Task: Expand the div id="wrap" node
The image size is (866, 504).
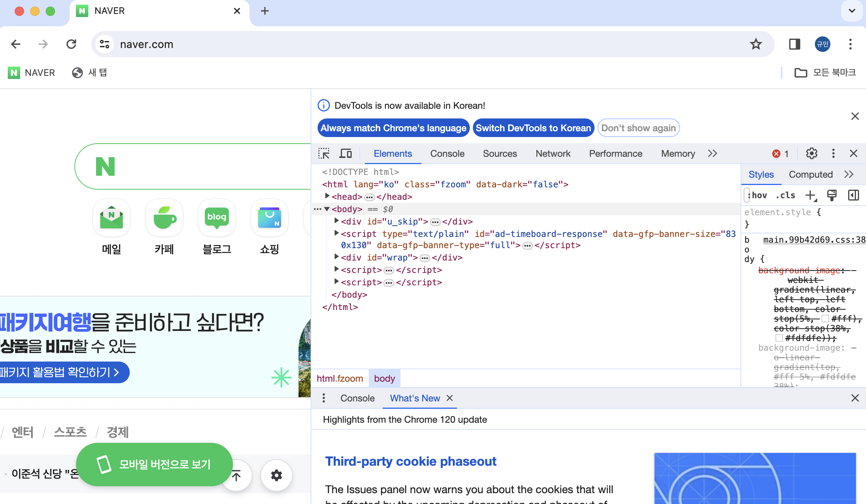Action: tap(337, 257)
